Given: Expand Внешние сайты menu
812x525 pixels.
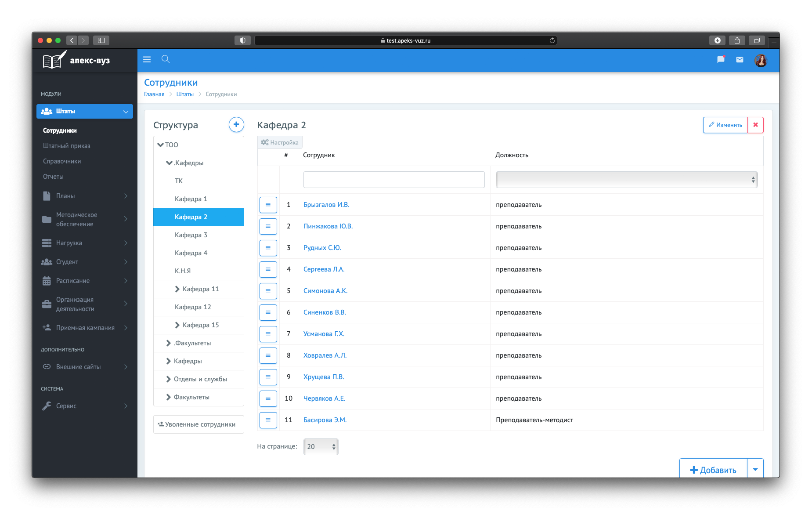Looking at the screenshot, I should click(85, 367).
